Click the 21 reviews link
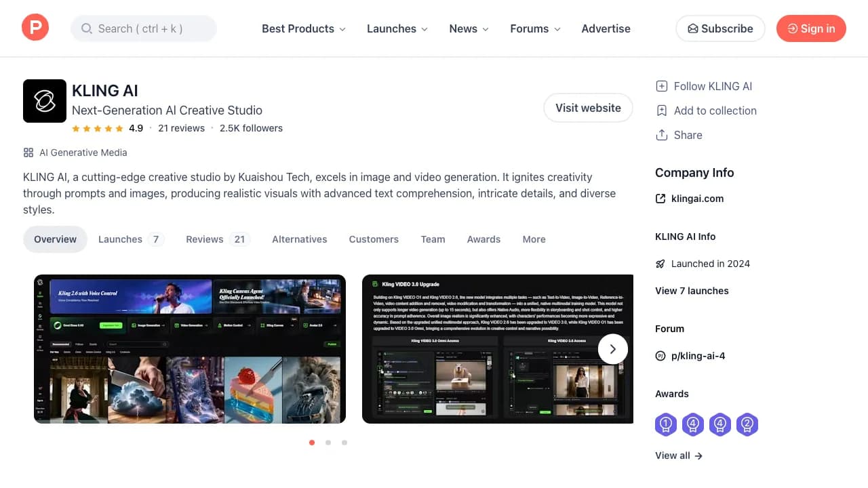868x488 pixels. 181,128
